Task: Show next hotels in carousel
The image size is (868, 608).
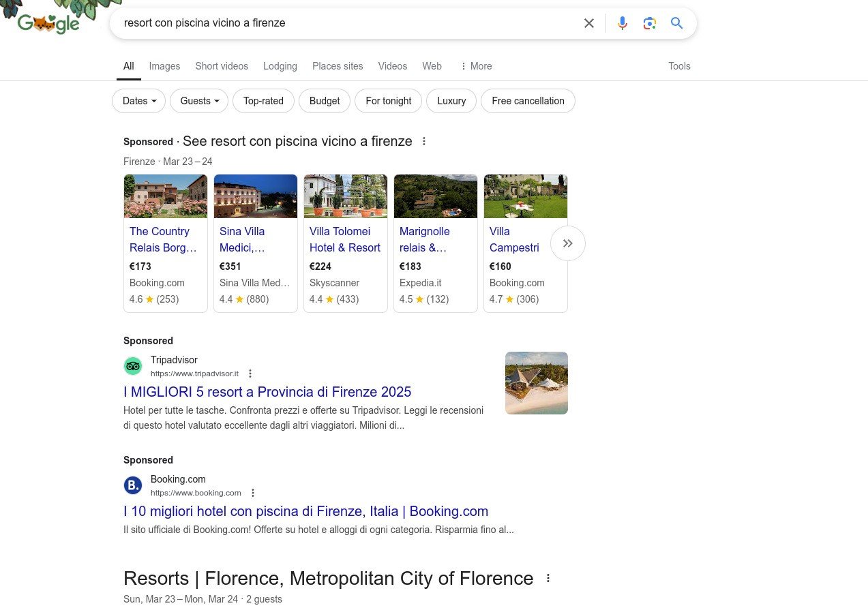Action: tap(568, 243)
